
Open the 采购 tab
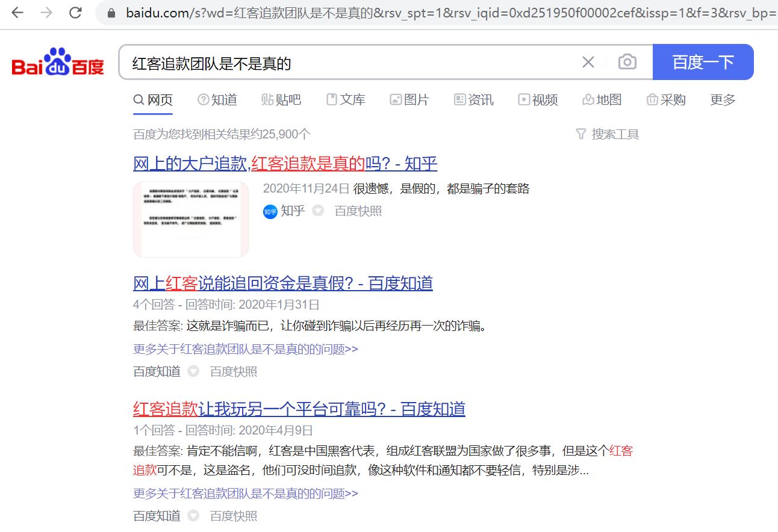tap(666, 100)
